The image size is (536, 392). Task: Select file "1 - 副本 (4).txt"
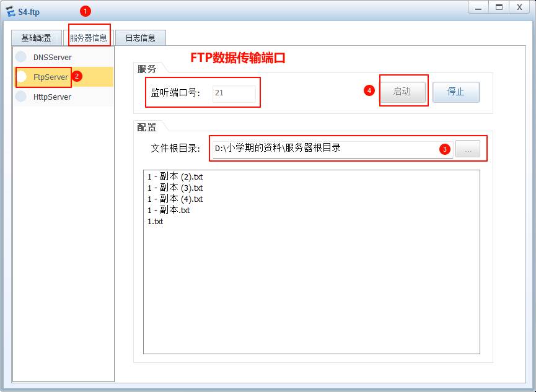[x=175, y=199]
